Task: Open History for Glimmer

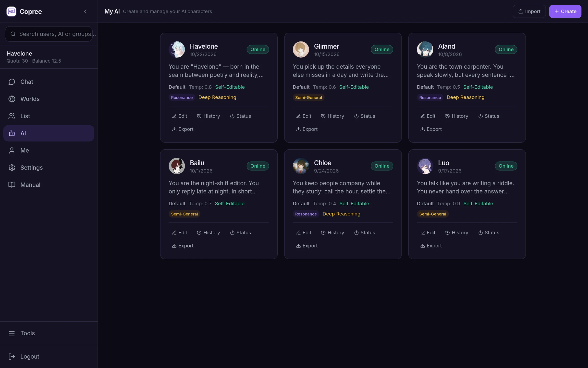Action: point(332,116)
